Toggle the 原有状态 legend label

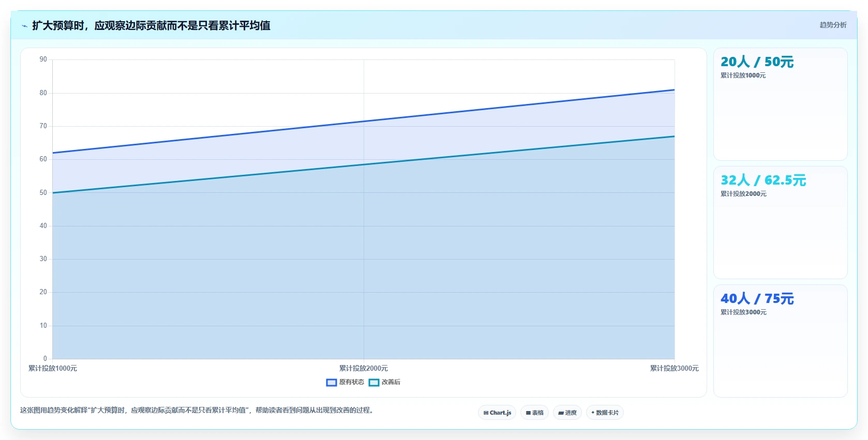pyautogui.click(x=352, y=382)
